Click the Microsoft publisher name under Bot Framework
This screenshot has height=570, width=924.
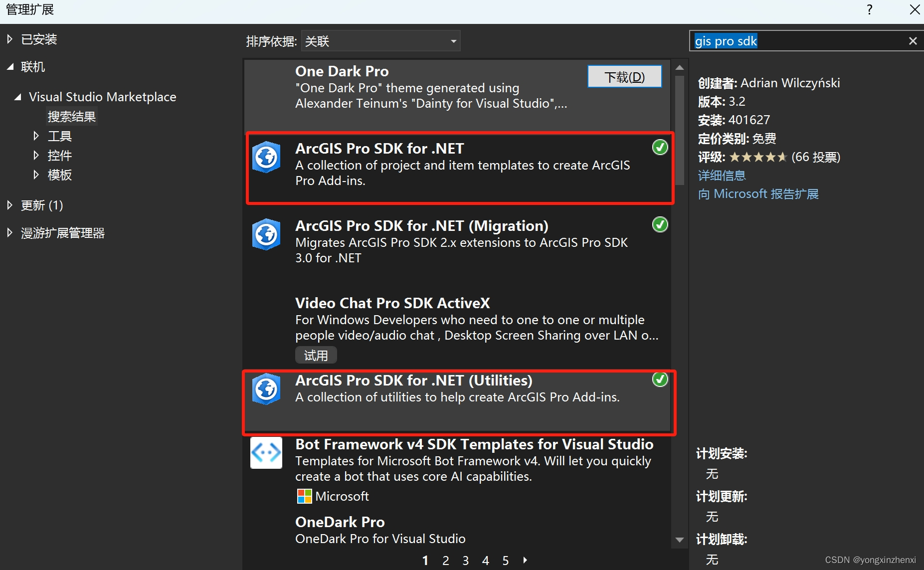click(x=342, y=496)
